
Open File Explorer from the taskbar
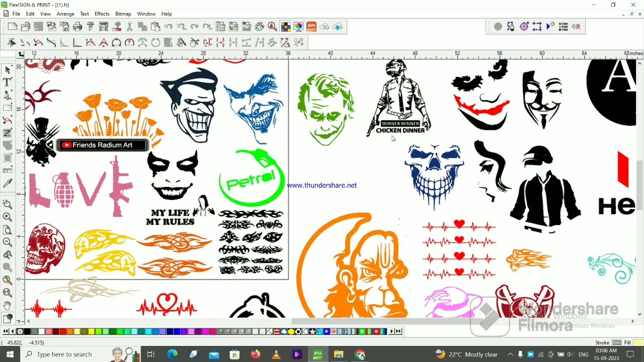tap(338, 354)
